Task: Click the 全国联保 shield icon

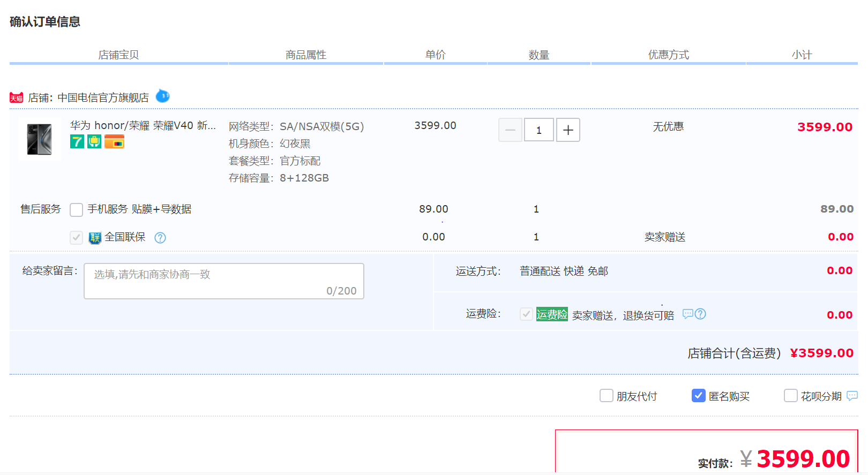Action: coord(95,238)
